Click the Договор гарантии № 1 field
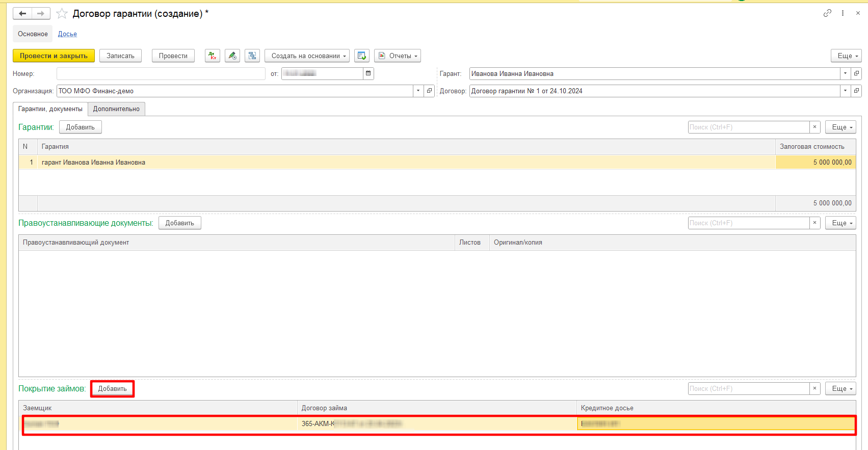This screenshot has height=450, width=868. pos(654,91)
